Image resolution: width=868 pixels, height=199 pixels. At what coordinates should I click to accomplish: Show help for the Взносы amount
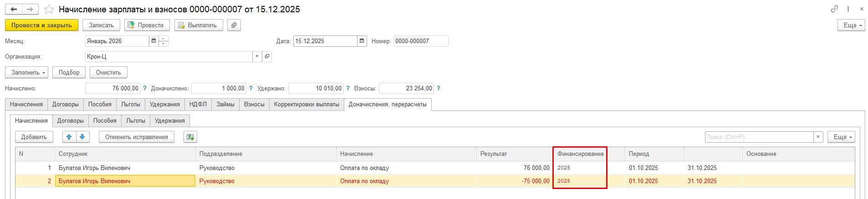(439, 89)
